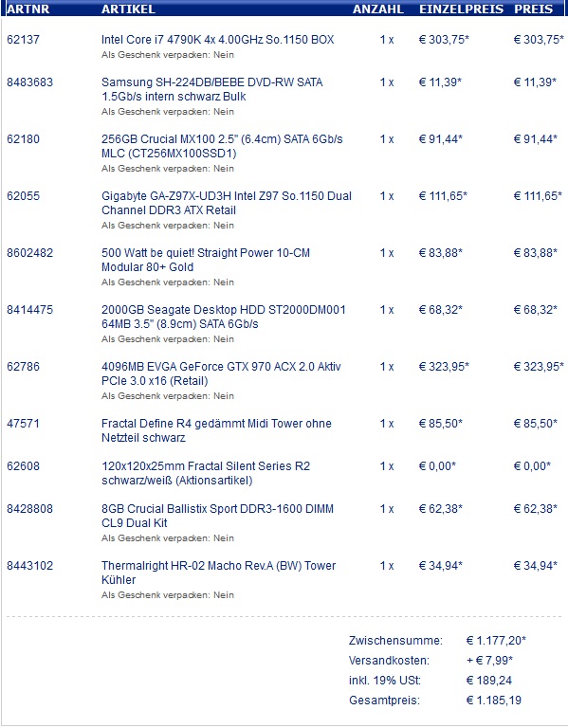Click the Zwischensumme value € 1.177,20
568x728 pixels.
pos(496,640)
